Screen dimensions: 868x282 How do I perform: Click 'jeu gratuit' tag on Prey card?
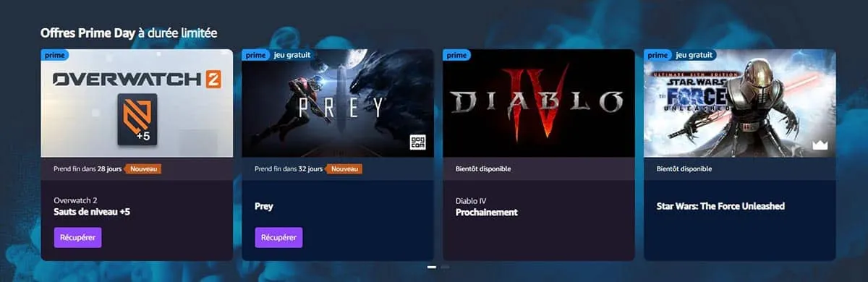pos(292,55)
